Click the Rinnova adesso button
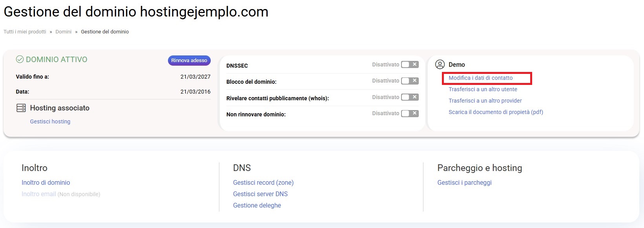Screen dimensions: 644x228 [189, 61]
